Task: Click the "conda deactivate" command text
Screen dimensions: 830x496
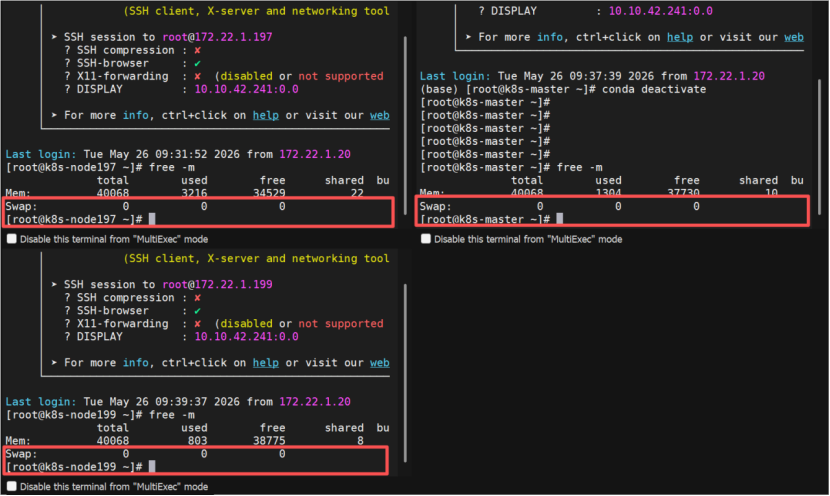Action: (654, 89)
